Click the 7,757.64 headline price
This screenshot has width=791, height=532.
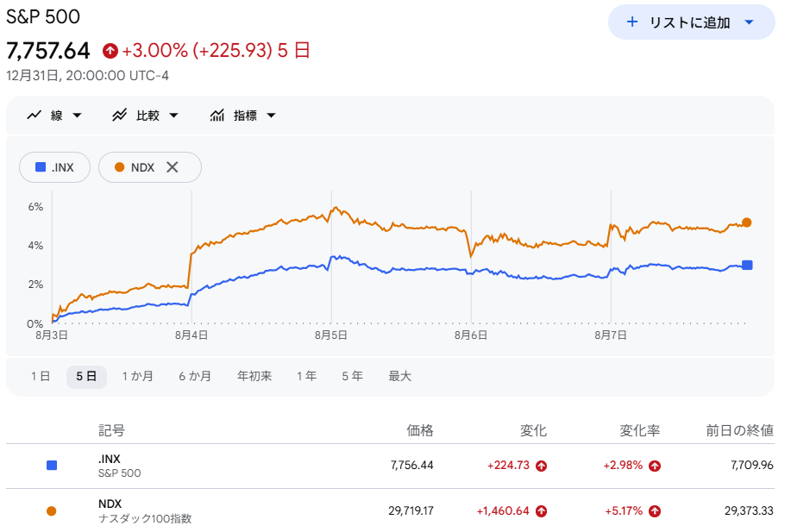coord(48,50)
